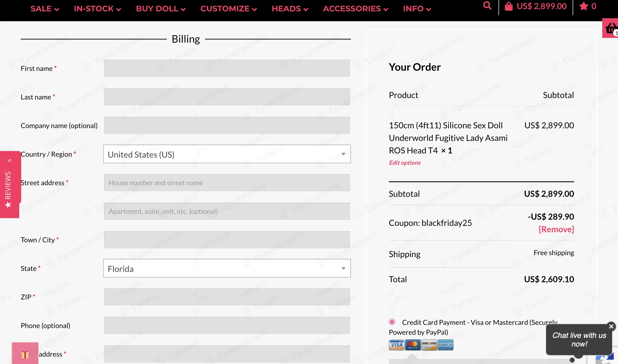Screen dimensions: 618x364
Task: Click the Edit options link
Action: tap(405, 163)
